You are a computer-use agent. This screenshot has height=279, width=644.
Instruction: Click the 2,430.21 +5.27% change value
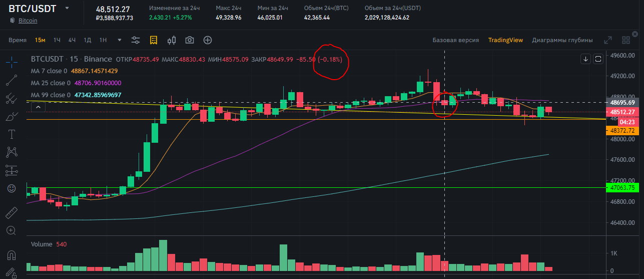click(x=171, y=18)
